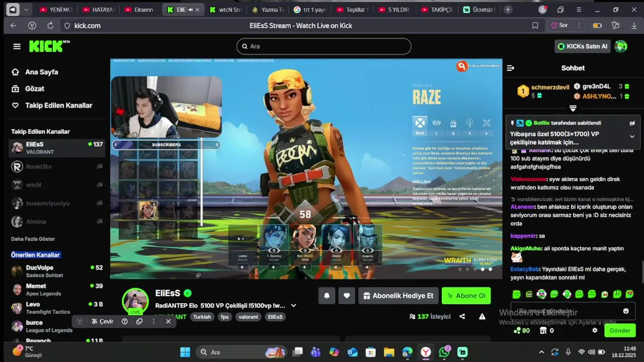Collapse the chat panel
644x362 pixels.
511,68
